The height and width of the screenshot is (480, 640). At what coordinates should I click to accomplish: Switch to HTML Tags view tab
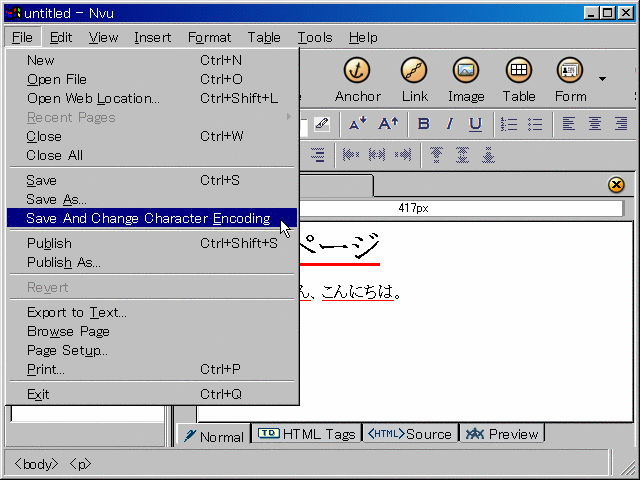(x=307, y=434)
